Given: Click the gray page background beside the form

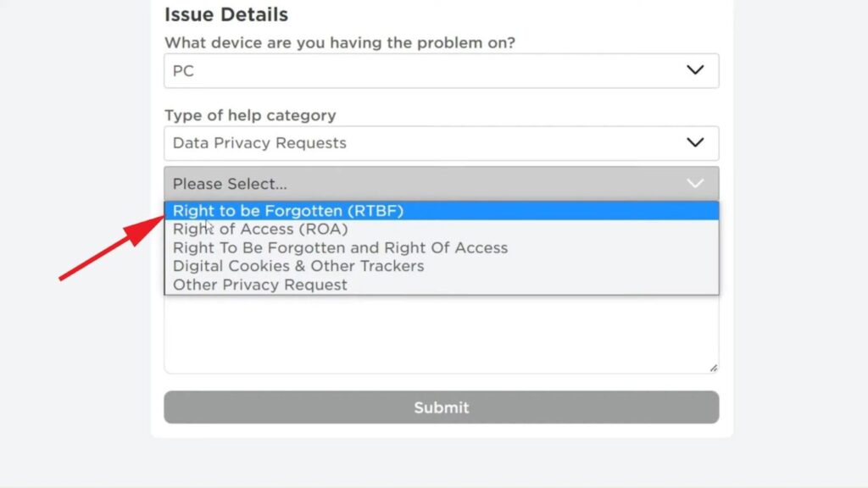Looking at the screenshot, I should click(x=797, y=254).
